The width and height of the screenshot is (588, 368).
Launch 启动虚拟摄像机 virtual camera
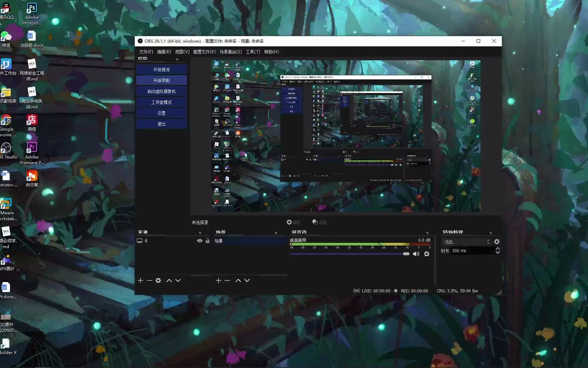pos(161,91)
